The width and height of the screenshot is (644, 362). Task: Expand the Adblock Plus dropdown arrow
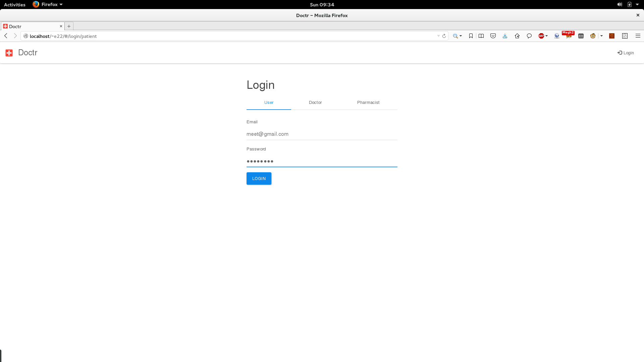pos(547,36)
